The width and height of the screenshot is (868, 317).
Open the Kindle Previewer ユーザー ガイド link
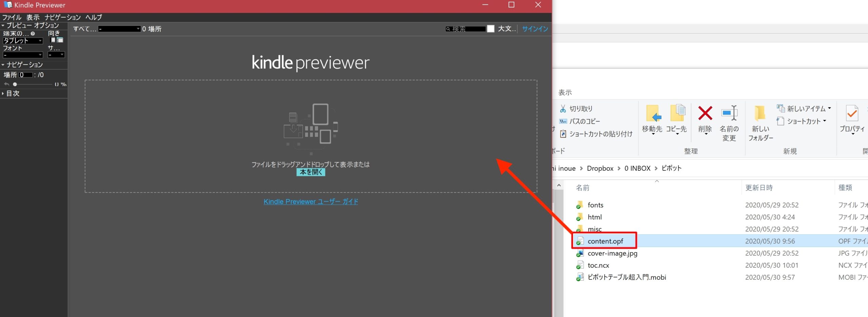(311, 202)
